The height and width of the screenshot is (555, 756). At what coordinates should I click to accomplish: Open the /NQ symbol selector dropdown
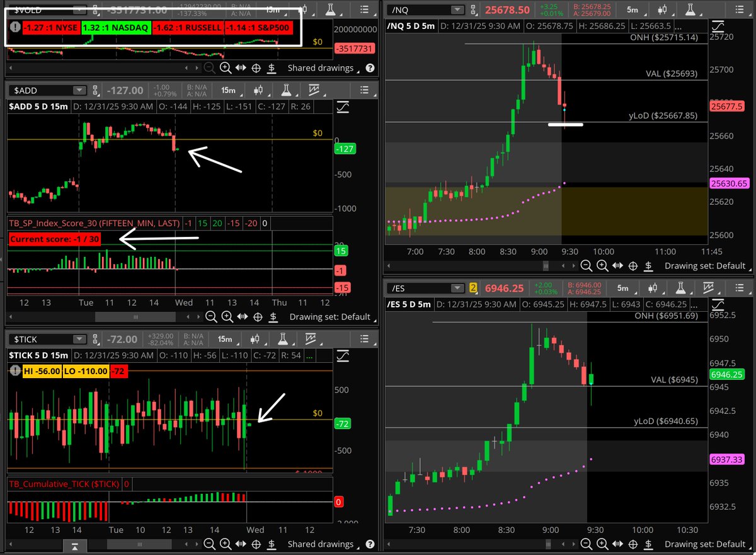point(456,9)
